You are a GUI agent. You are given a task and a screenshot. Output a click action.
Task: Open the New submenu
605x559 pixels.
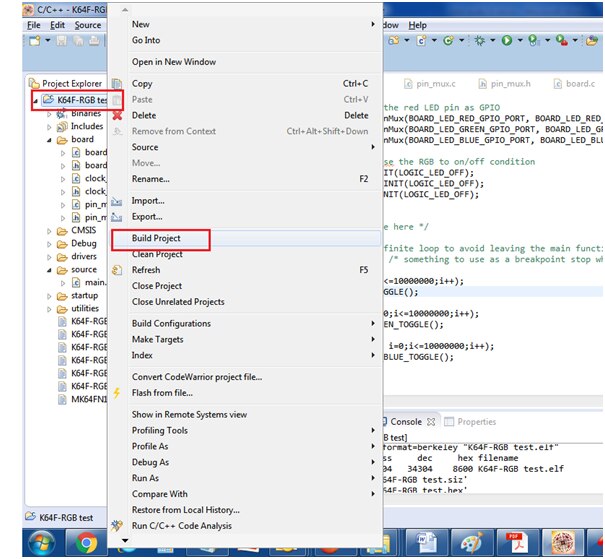(245, 24)
